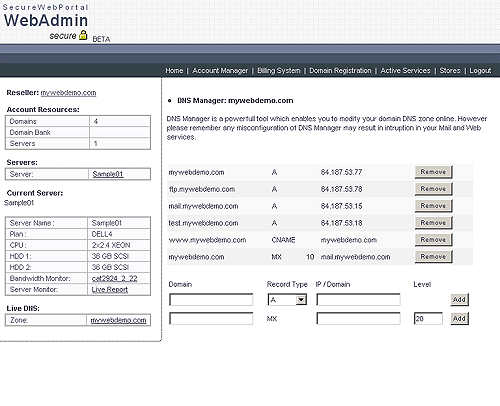Open the Record Type dropdown arrow
This screenshot has width=500, height=406.
click(x=301, y=300)
